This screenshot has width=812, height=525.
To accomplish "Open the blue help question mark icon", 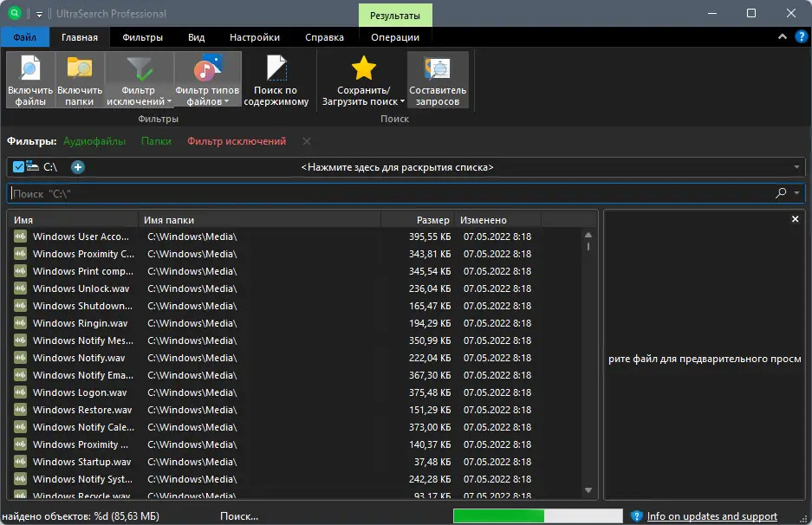I will point(801,36).
